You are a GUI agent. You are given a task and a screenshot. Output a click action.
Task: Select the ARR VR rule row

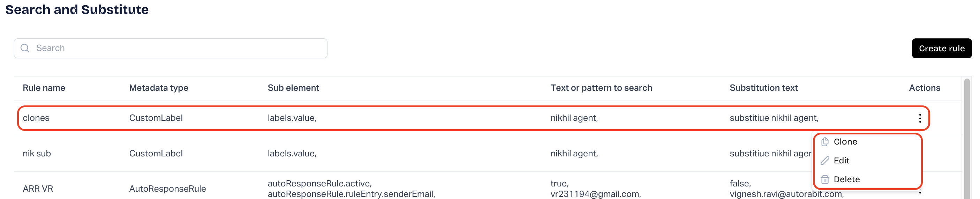38,189
